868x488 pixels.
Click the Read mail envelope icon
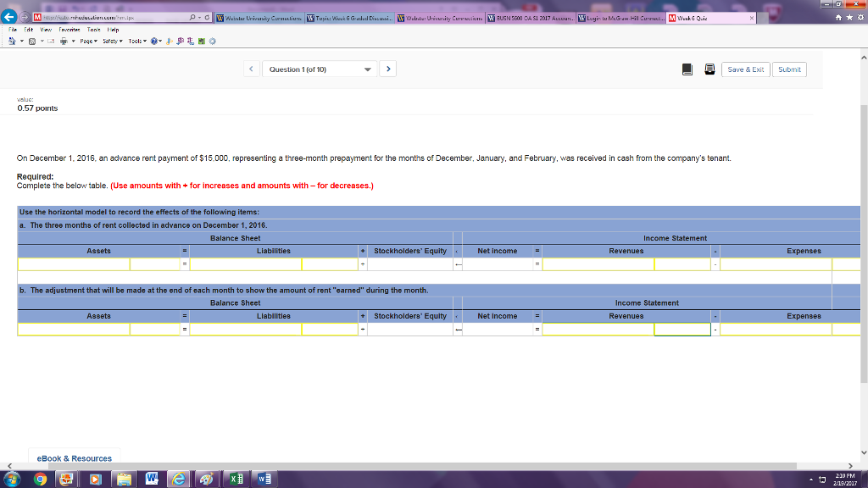[x=51, y=41]
